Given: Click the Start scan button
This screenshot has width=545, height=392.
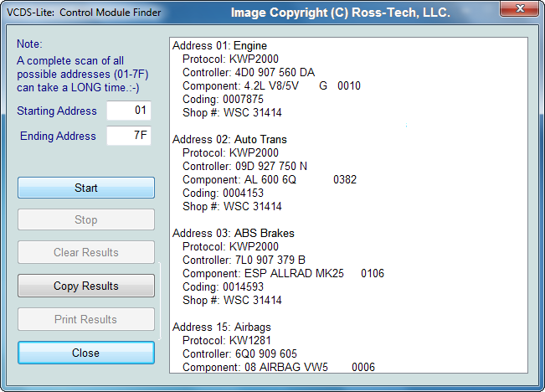Looking at the screenshot, I should tap(86, 188).
